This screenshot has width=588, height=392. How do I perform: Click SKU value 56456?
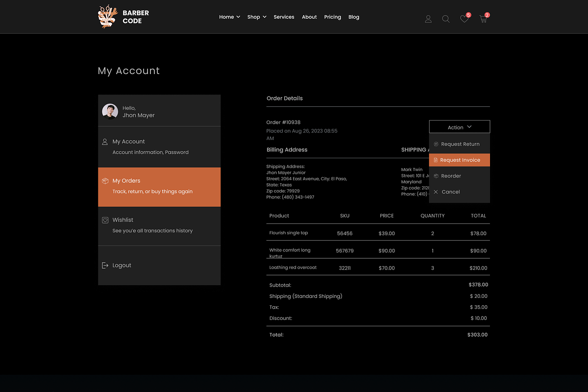344,233
